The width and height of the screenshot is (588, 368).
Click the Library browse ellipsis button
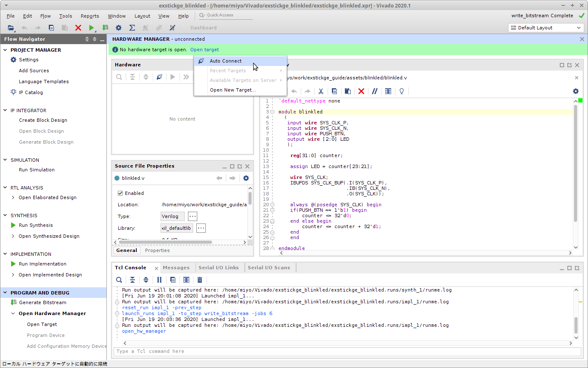(x=201, y=228)
